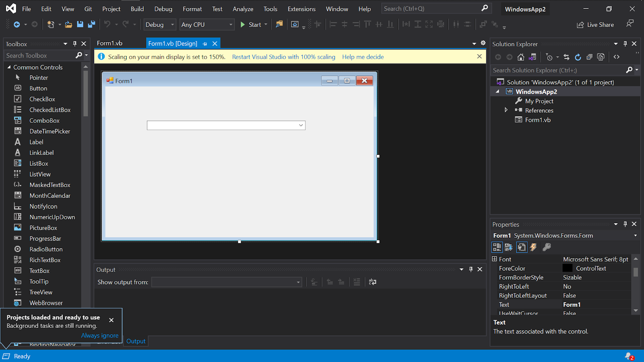Image resolution: width=644 pixels, height=362 pixels.
Task: Collapse the Common Controls group in the Toolbox
Action: pyautogui.click(x=9, y=67)
